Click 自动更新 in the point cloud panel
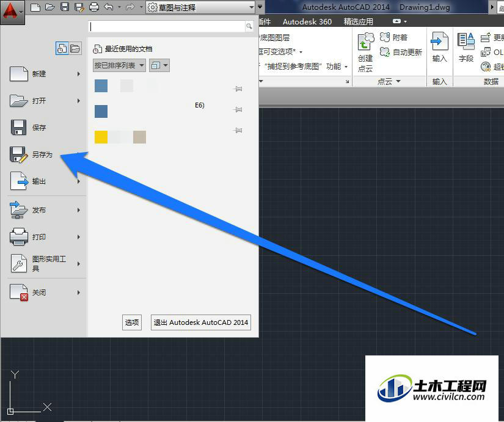Viewport: 504px width, 422px height. (401, 52)
